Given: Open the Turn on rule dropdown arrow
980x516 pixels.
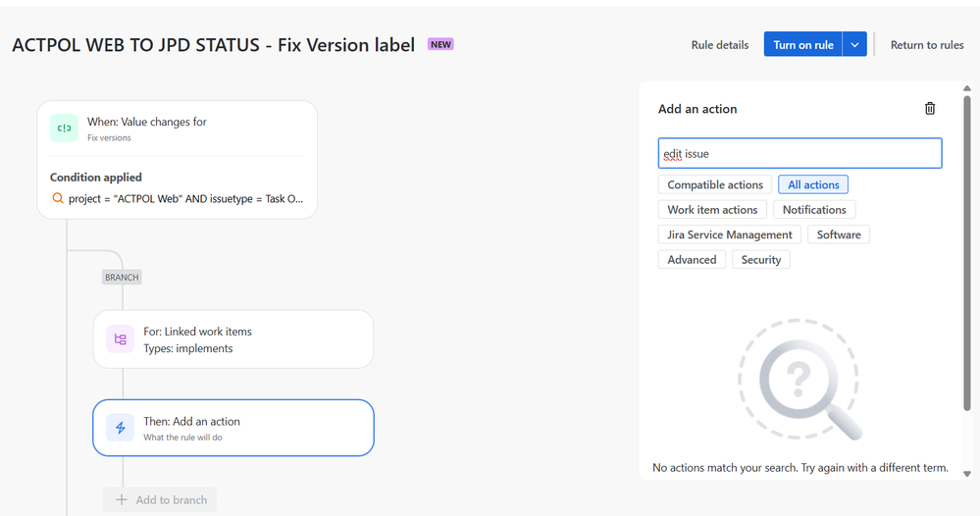Looking at the screenshot, I should pos(854,44).
